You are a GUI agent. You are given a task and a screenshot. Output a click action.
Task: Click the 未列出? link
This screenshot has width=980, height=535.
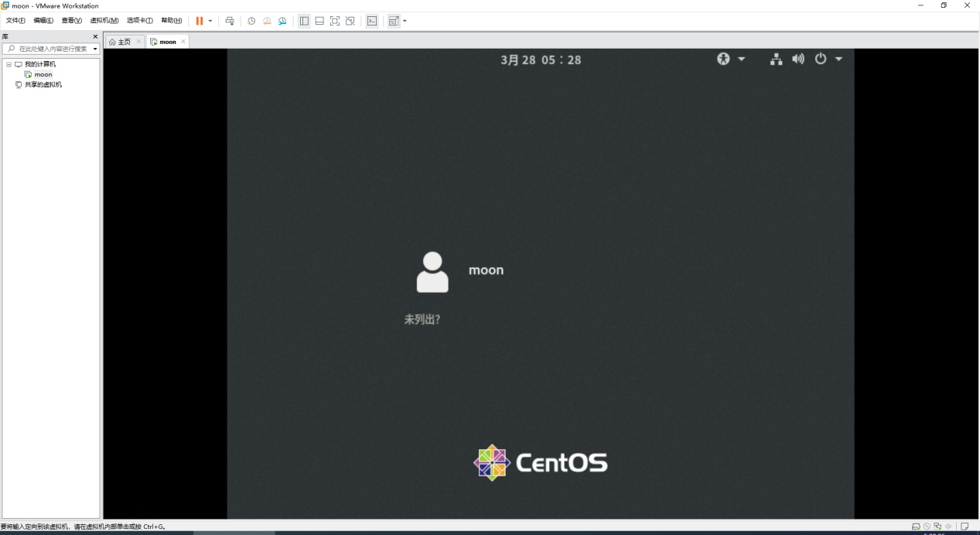tap(422, 319)
